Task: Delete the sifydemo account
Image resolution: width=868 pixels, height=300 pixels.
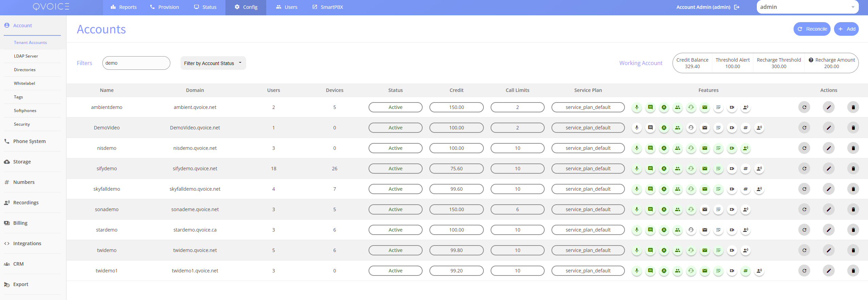Action: [x=853, y=169]
